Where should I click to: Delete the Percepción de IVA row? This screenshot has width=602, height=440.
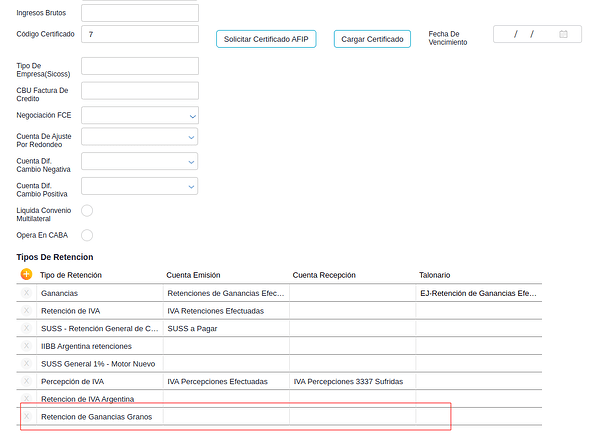tap(27, 381)
